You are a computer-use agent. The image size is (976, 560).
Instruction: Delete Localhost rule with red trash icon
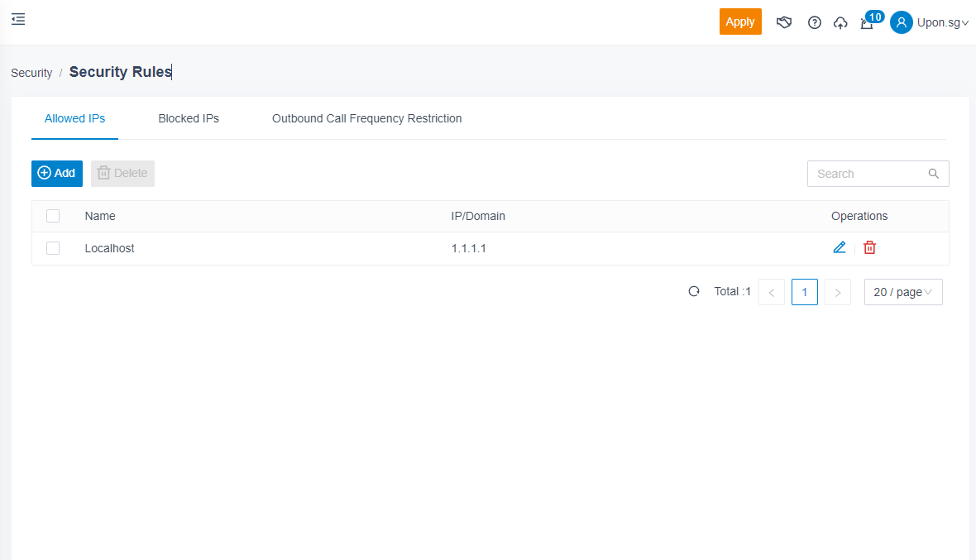click(869, 247)
